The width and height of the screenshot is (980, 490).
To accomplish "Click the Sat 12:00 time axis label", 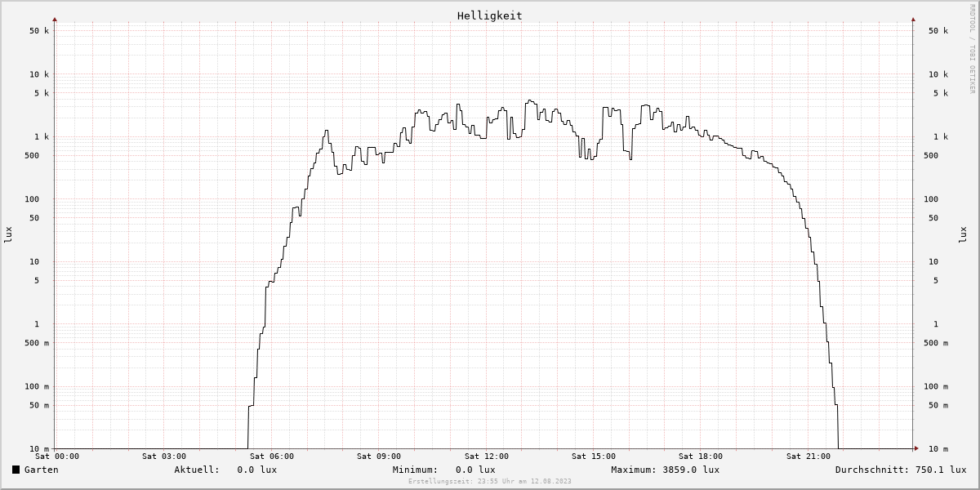I will pos(487,456).
